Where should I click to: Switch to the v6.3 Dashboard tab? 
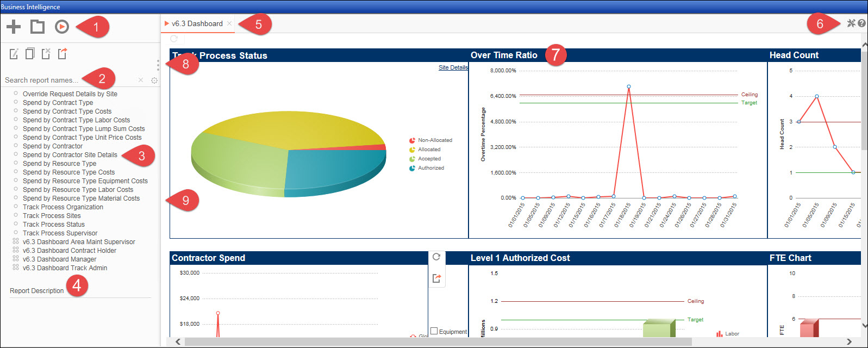click(197, 23)
